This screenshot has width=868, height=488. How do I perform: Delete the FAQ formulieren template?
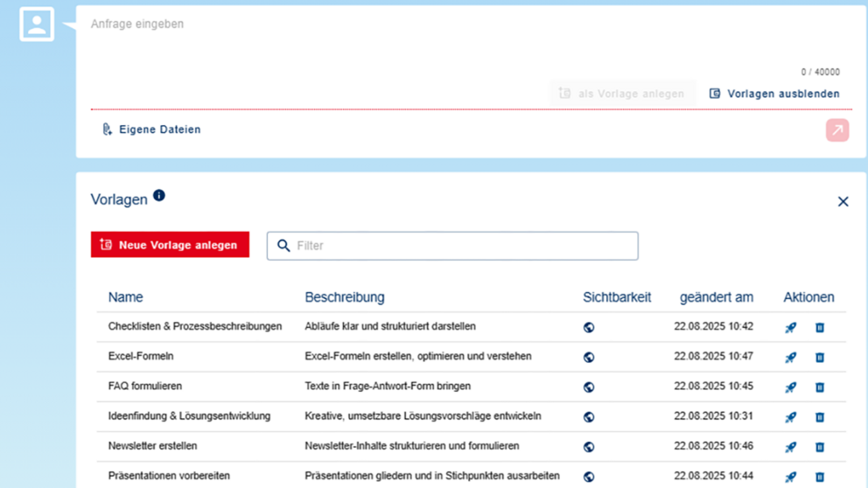(820, 387)
